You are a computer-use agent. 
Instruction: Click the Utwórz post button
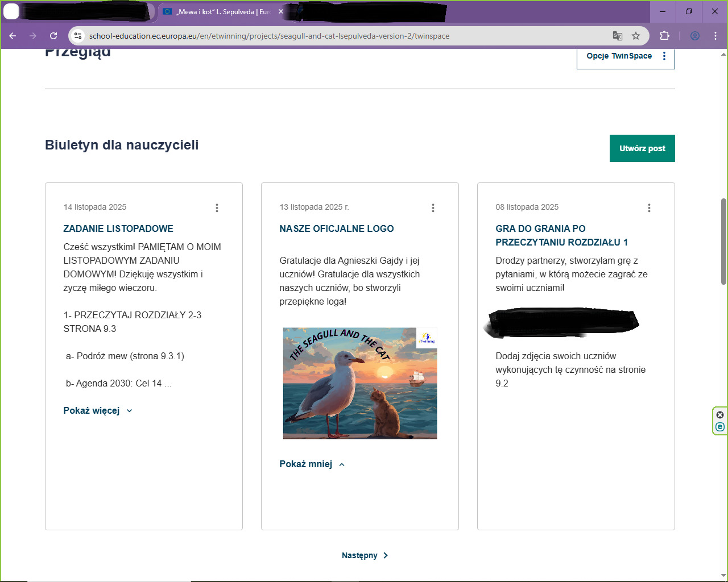tap(642, 148)
